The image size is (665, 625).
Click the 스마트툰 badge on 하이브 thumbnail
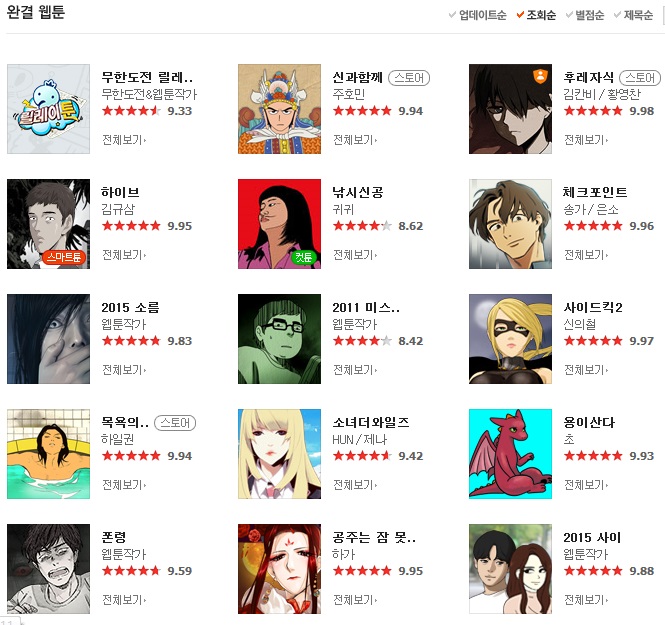(x=64, y=257)
